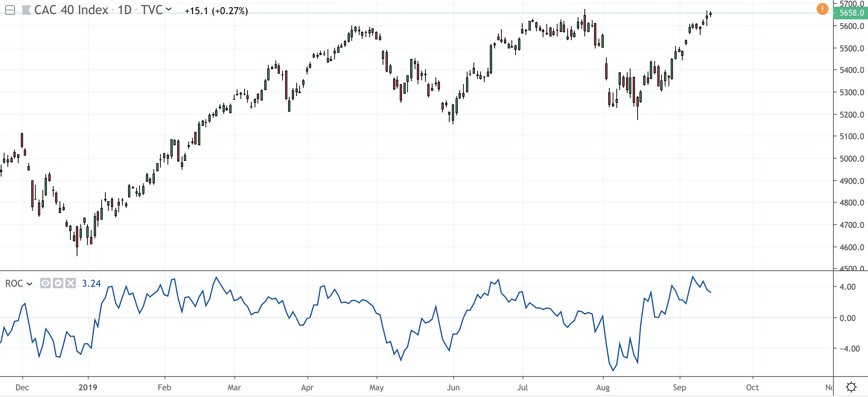Click the TVC source label in title
Image resolution: width=868 pixels, height=397 pixels.
(151, 10)
